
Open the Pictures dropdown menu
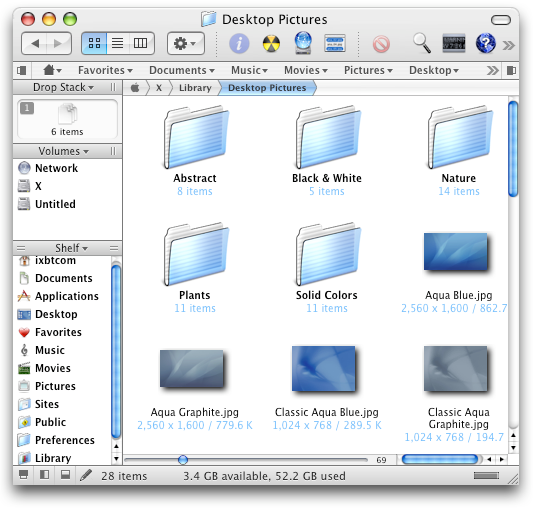click(368, 70)
